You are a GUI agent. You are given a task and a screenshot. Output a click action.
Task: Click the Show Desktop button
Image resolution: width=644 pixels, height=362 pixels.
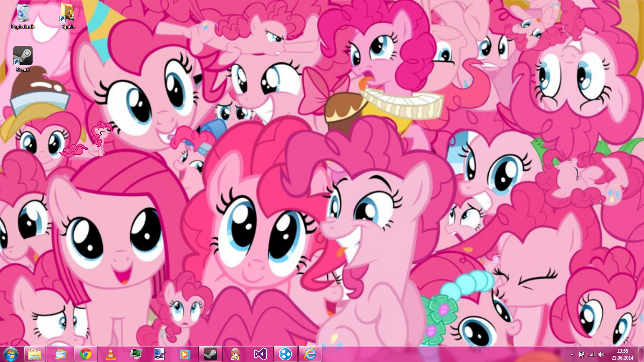tap(641, 354)
